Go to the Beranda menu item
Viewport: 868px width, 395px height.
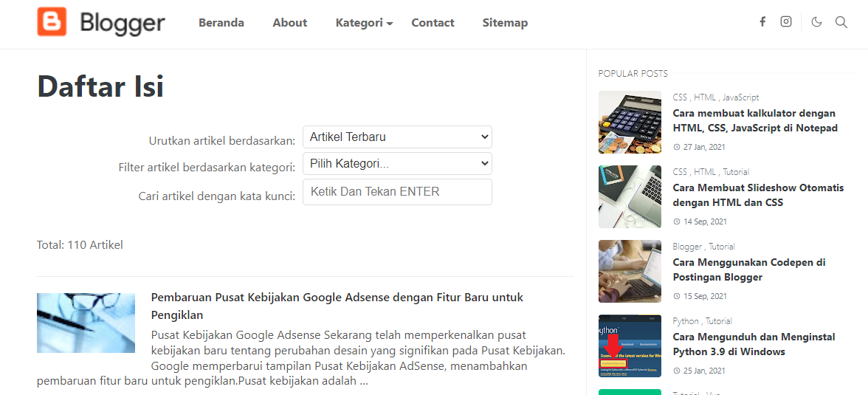click(x=221, y=23)
